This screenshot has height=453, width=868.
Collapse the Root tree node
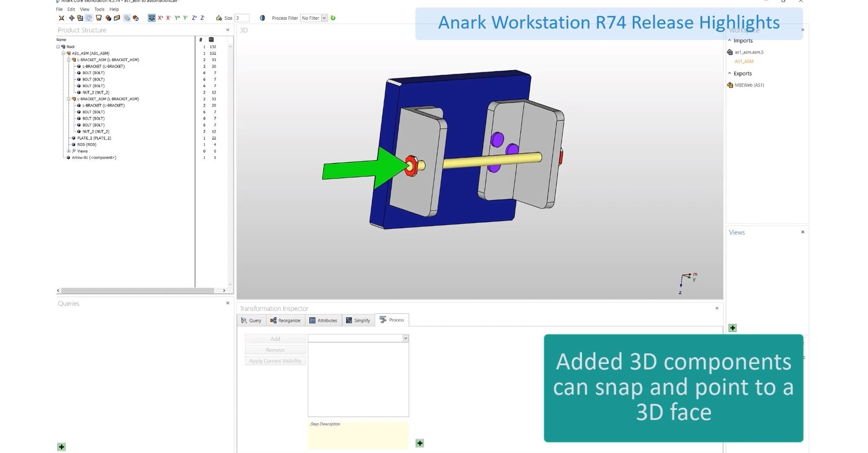(58, 47)
